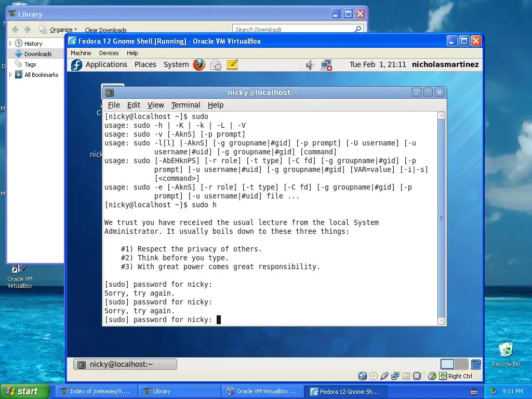Open the terminal View menu
The image size is (532, 399).
coord(155,105)
